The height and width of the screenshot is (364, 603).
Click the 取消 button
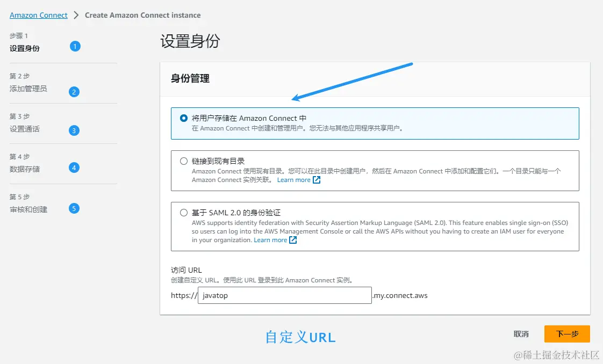[x=521, y=334]
